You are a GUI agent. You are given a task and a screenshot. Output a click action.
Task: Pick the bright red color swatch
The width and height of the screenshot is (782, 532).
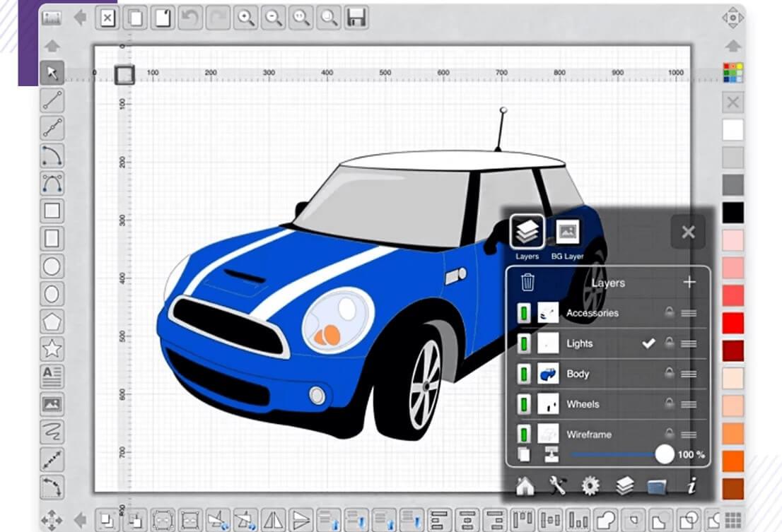point(733,324)
